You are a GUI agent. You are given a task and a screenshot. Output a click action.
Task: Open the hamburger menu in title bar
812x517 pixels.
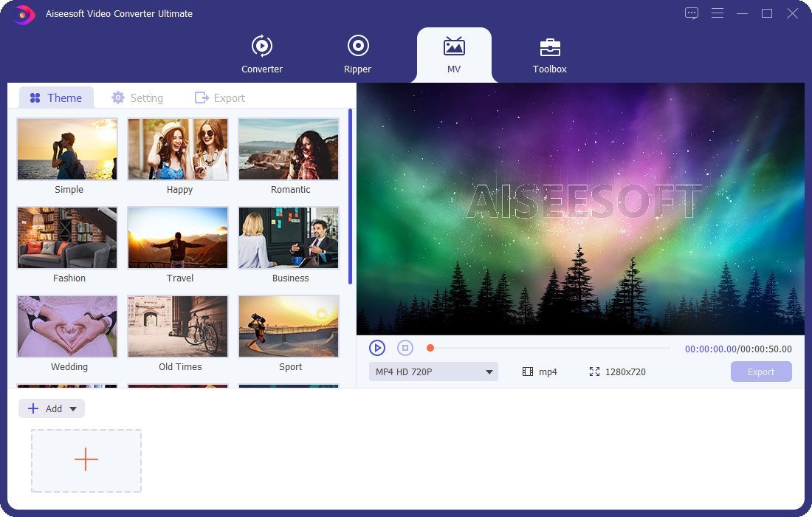(717, 13)
